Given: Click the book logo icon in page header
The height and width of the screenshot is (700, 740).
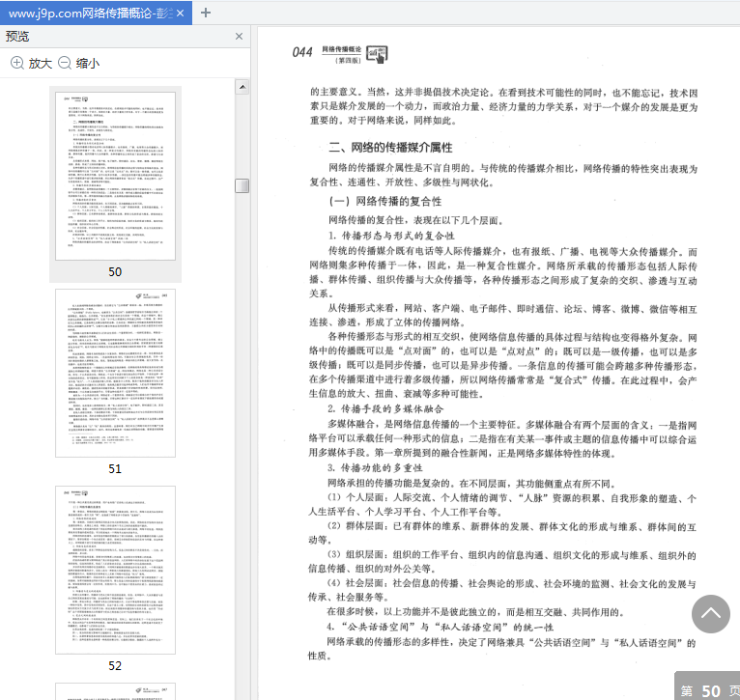Looking at the screenshot, I should (x=377, y=54).
